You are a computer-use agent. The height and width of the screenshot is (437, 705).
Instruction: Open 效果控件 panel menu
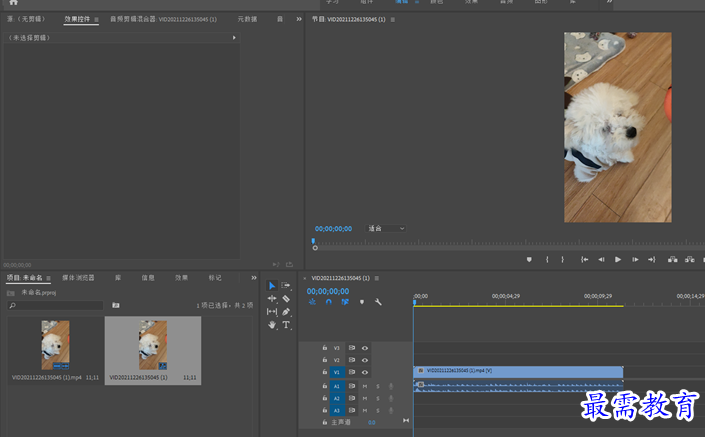(96, 19)
